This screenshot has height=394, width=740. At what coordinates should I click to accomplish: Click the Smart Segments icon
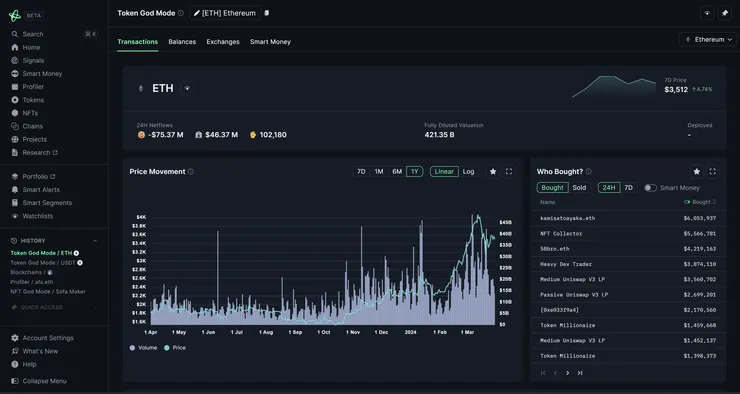[15, 203]
